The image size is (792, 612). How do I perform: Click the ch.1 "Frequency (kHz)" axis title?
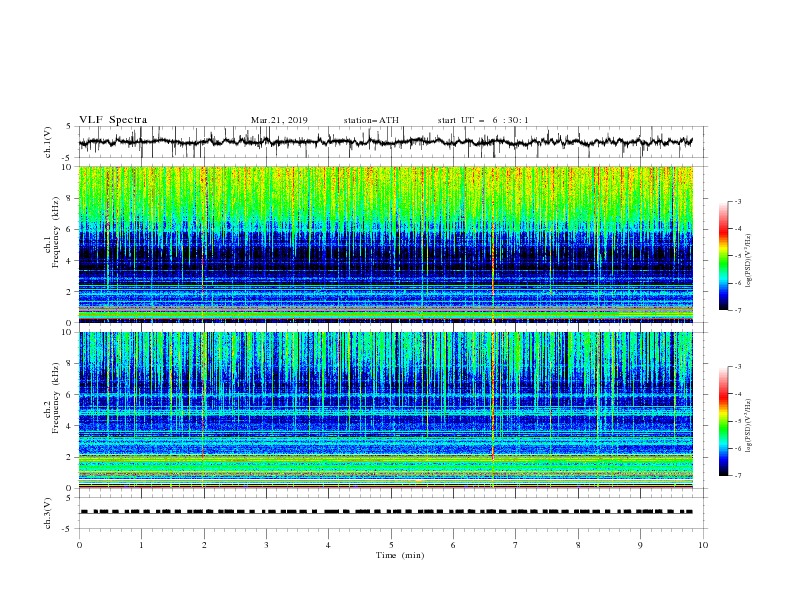[56, 232]
